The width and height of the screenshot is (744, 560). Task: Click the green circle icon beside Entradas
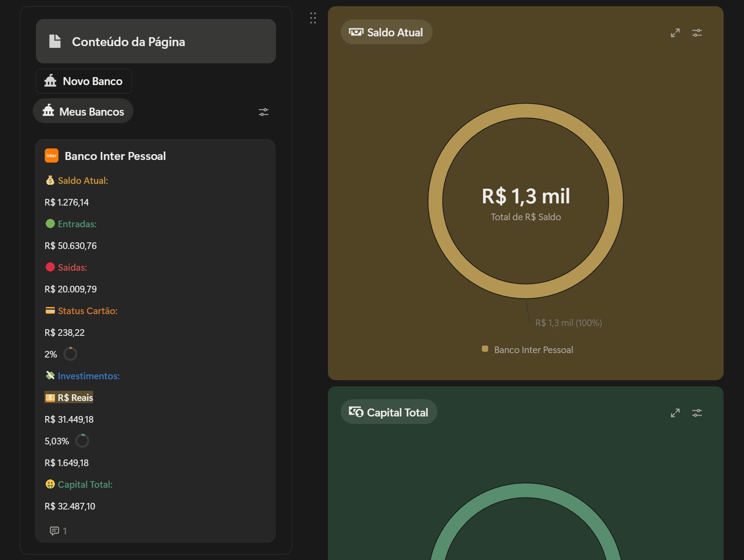pyautogui.click(x=50, y=224)
